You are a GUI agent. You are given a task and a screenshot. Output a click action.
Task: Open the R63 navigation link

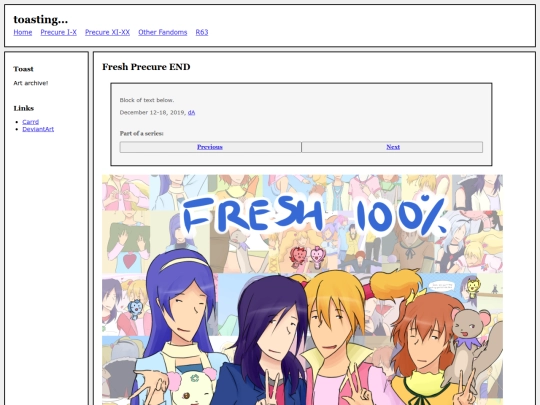point(202,32)
